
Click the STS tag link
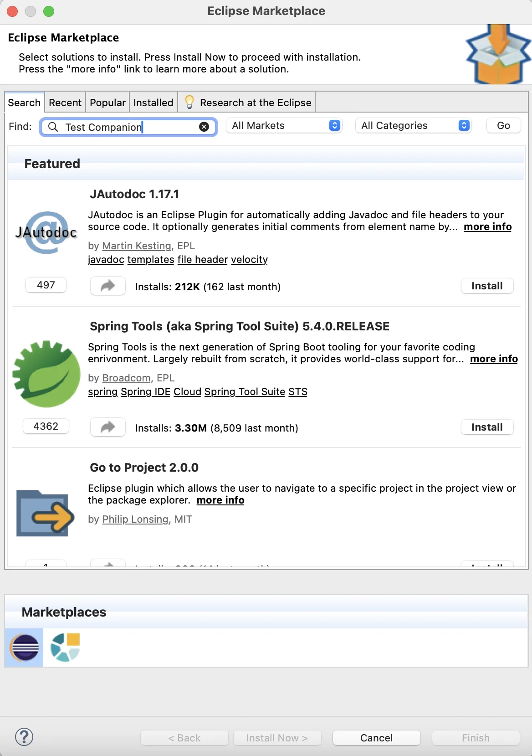point(298,392)
